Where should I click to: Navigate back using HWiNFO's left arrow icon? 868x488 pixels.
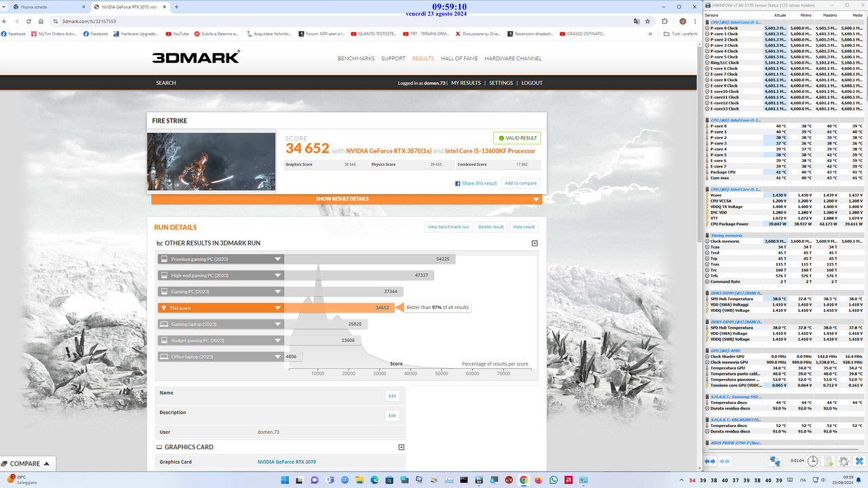pyautogui.click(x=707, y=461)
